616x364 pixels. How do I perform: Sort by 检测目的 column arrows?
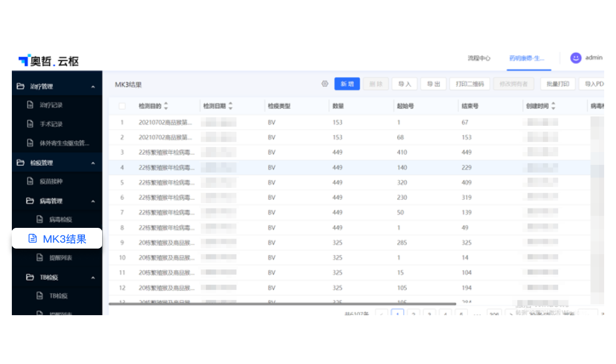tap(166, 106)
